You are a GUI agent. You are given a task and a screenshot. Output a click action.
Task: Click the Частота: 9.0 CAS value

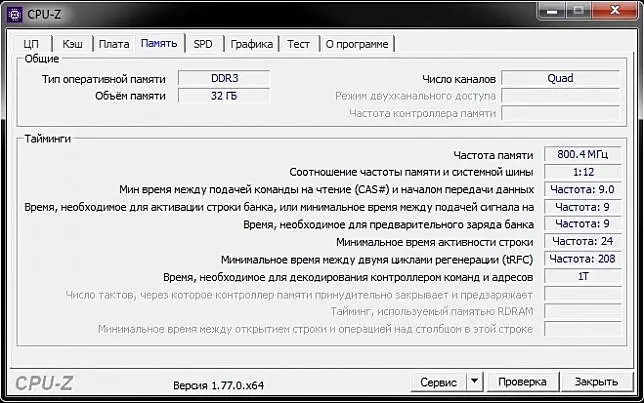click(x=583, y=189)
